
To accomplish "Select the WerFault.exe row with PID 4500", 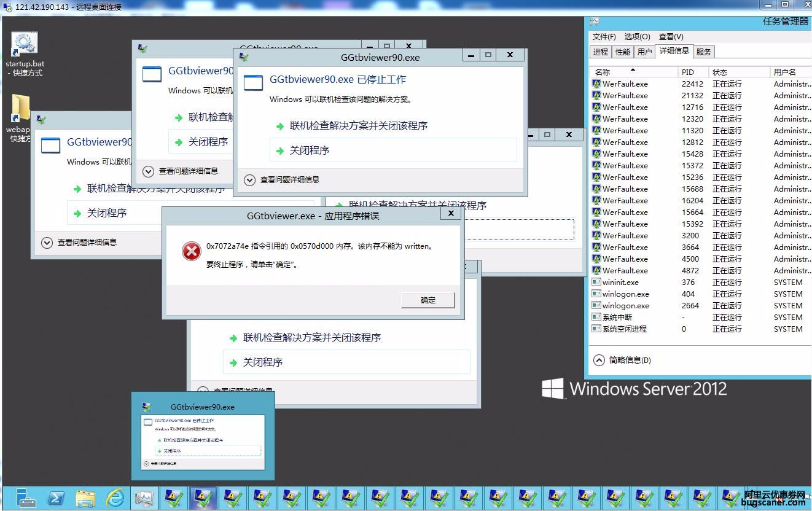I will (x=700, y=259).
